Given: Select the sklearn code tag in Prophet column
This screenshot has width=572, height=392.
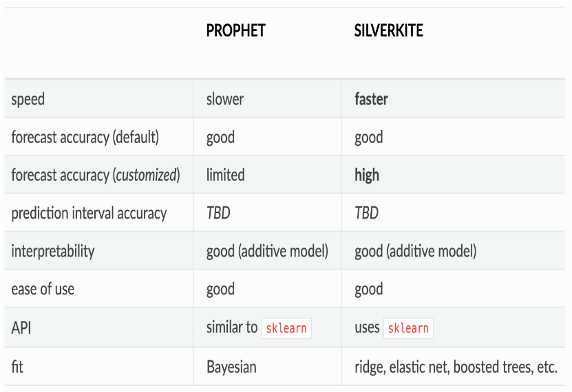Looking at the screenshot, I should pyautogui.click(x=286, y=328).
